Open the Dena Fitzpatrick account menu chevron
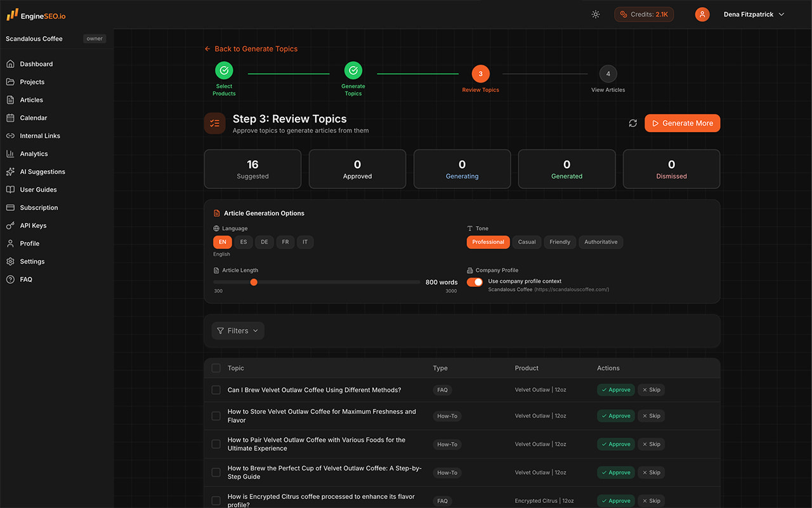This screenshot has height=508, width=812. click(782, 15)
